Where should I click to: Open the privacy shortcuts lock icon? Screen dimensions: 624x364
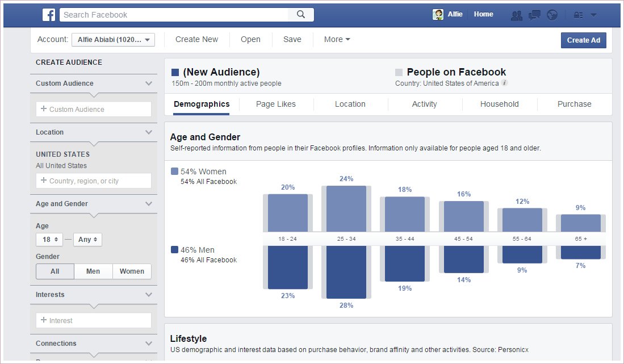pos(579,15)
